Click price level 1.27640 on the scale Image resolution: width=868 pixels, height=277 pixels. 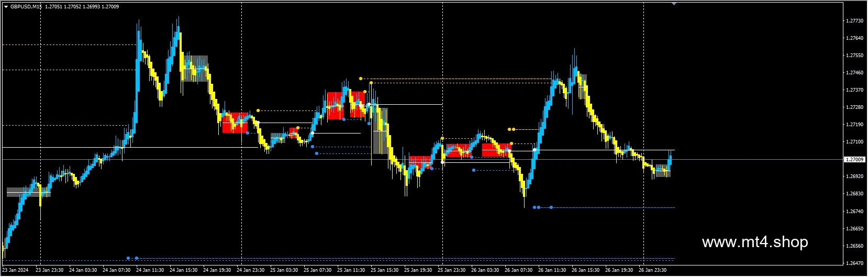click(x=855, y=38)
